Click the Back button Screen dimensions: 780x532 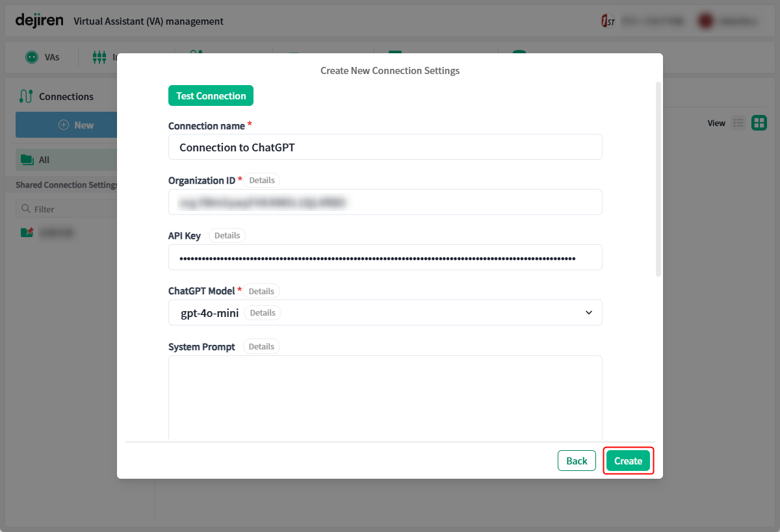577,461
